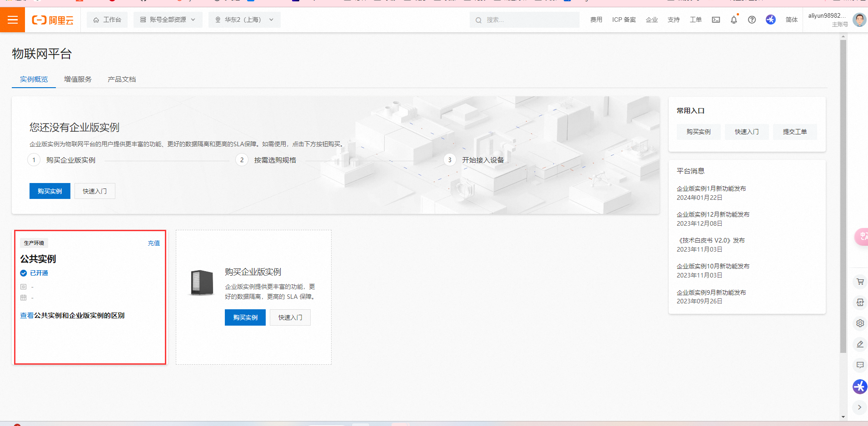Open 企业版实例12月新功能发布 message
The height and width of the screenshot is (426, 868).
point(713,214)
